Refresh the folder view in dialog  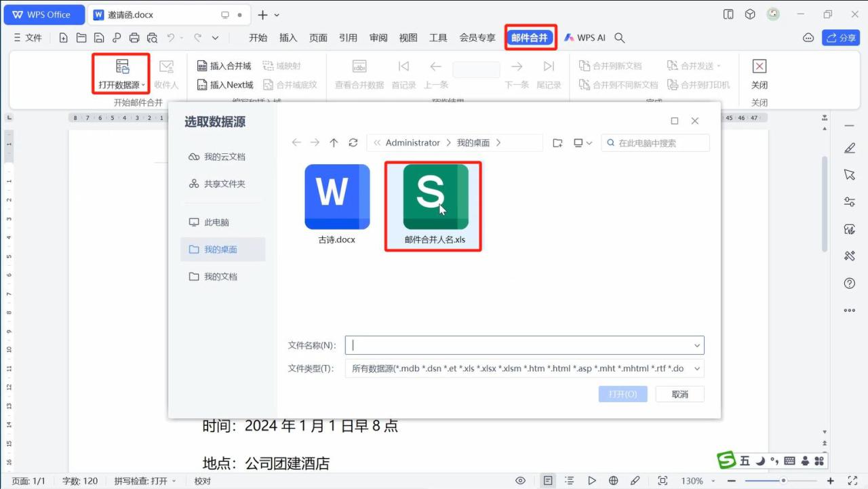(x=353, y=142)
